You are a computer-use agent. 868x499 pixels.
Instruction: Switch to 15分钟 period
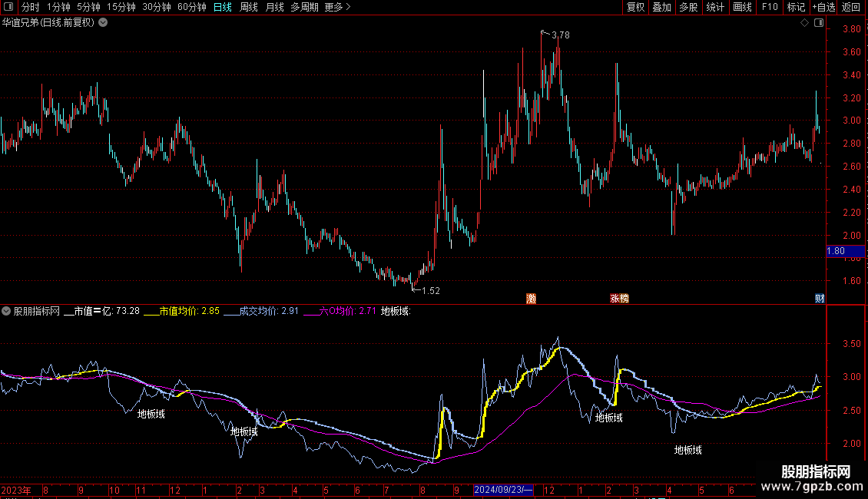click(121, 7)
